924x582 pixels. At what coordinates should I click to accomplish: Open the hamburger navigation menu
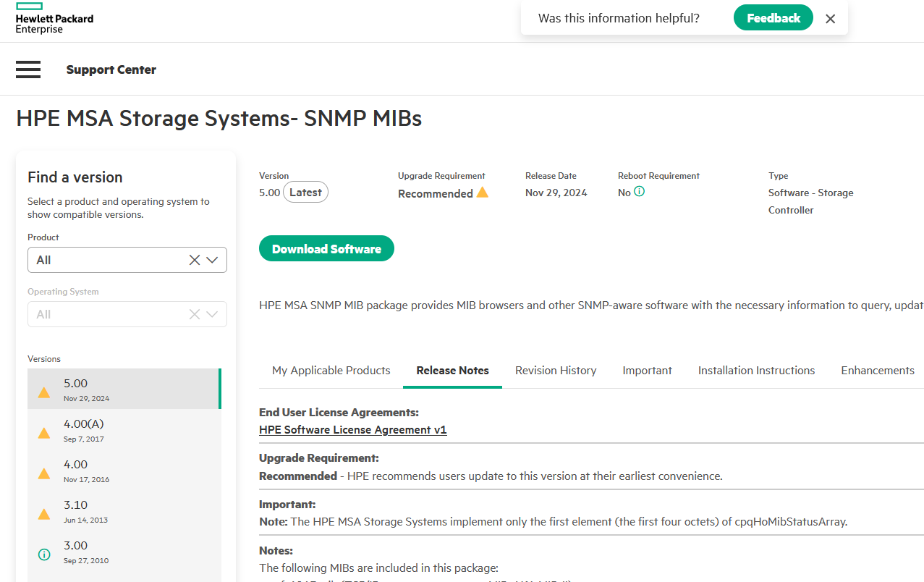pyautogui.click(x=28, y=69)
